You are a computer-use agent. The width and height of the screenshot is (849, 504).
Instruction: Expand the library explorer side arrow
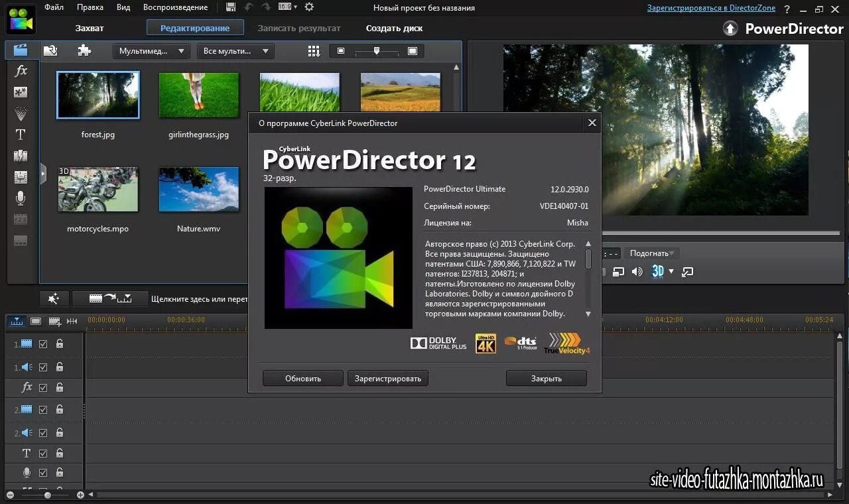(x=43, y=174)
